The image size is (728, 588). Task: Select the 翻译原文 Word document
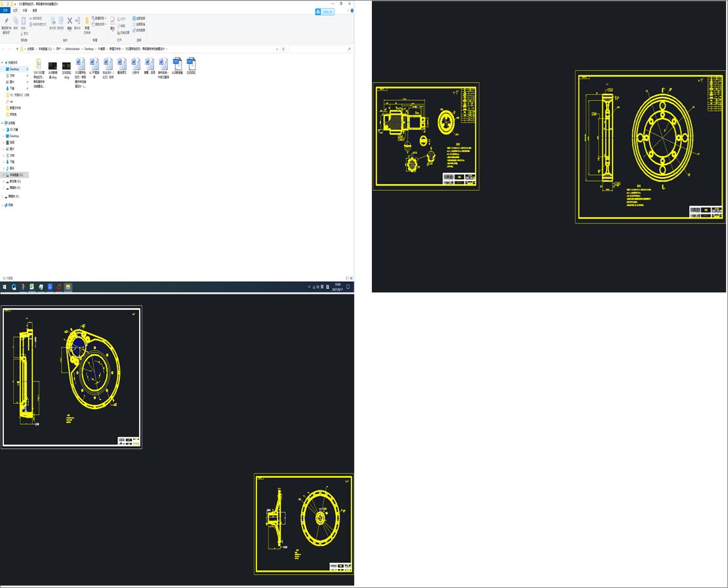point(121,66)
